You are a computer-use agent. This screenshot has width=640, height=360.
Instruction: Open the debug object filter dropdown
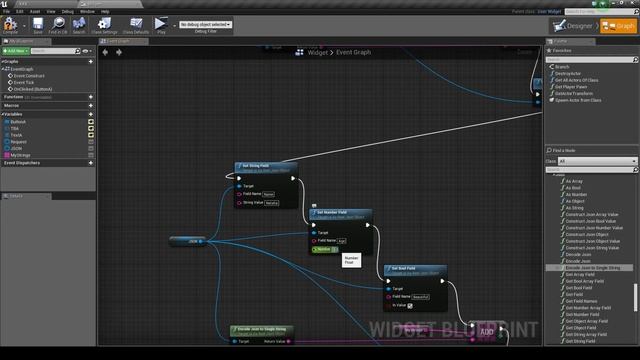[206, 24]
